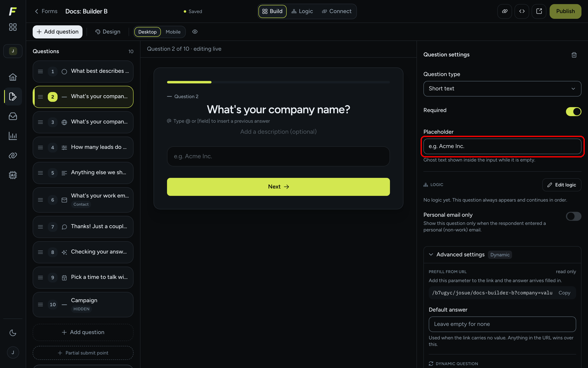Click the share link icon in the header
588x368 pixels.
505,11
